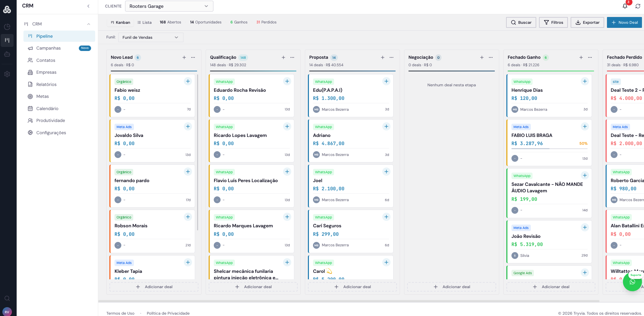Image resolution: width=644 pixels, height=316 pixels.
Task: Open the Cliente Rooters Garage dropdown
Action: [x=169, y=6]
